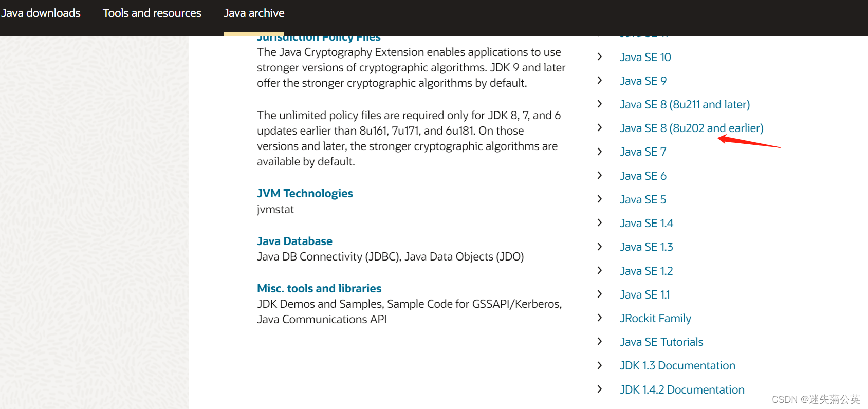Click the chevron beside Java SE 1.4
Screen dimensions: 868x409
click(599, 222)
